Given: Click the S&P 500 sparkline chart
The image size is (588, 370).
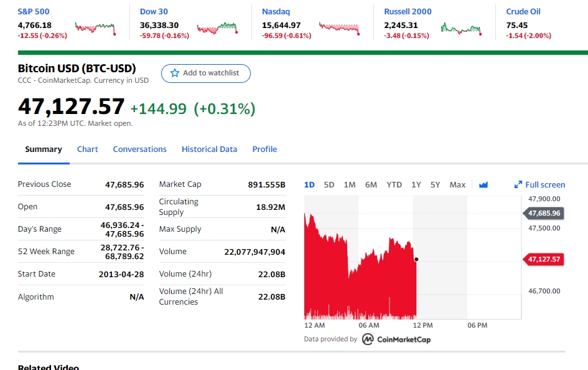Looking at the screenshot, I should (x=95, y=28).
